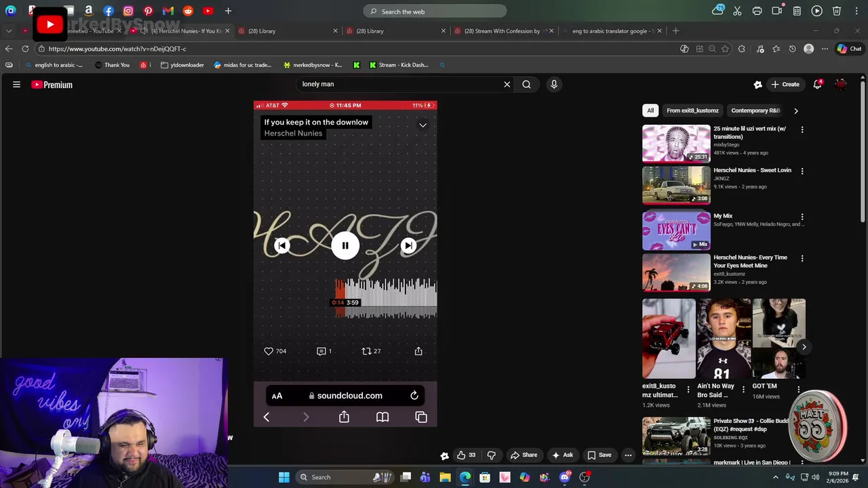
Task: Open more actions ellipsis under video
Action: tap(629, 455)
